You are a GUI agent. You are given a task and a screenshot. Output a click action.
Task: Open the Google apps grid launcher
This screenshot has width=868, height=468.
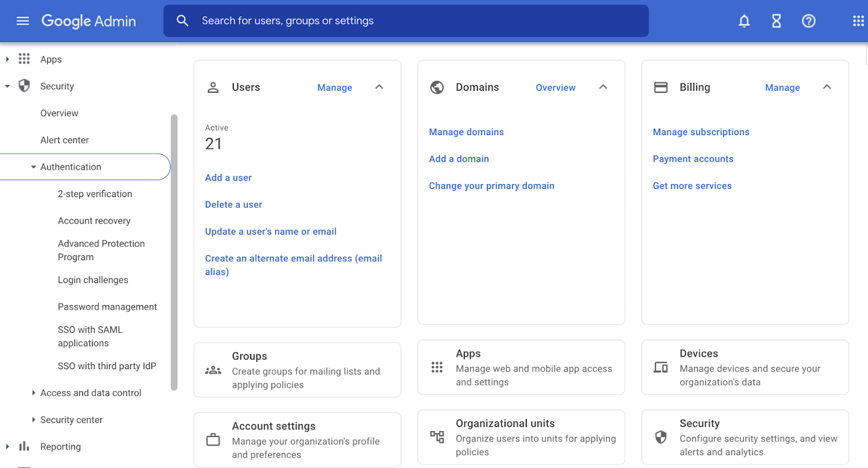858,21
